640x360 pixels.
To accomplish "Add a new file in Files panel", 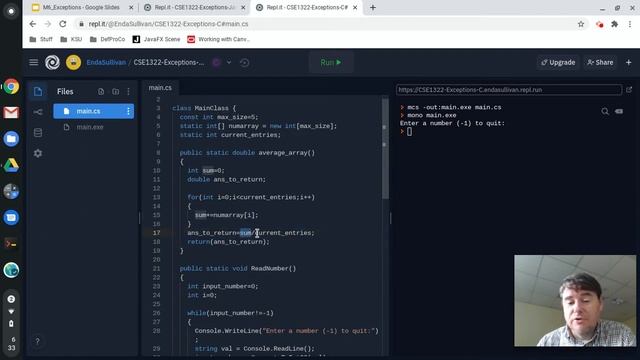I will coord(101,91).
